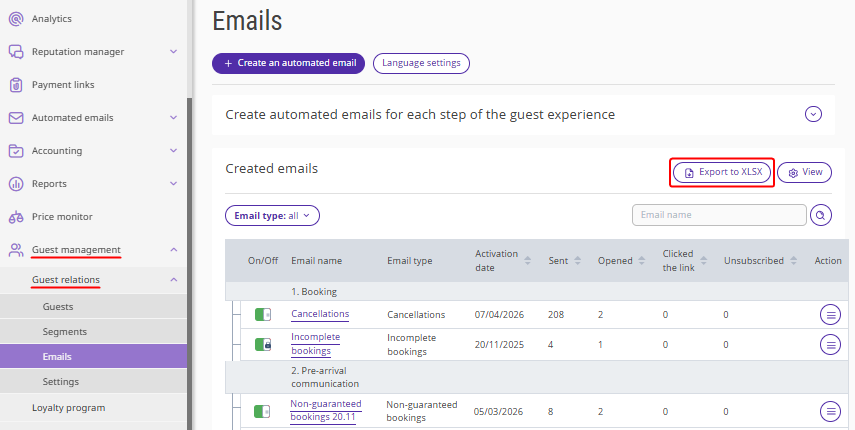This screenshot has width=855, height=430.
Task: Click the Email name search field
Action: [x=718, y=215]
